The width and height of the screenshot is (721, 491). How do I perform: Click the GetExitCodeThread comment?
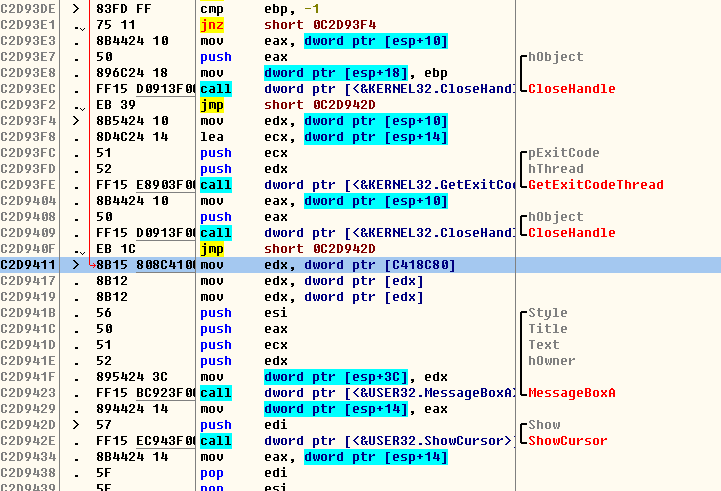[595, 185]
